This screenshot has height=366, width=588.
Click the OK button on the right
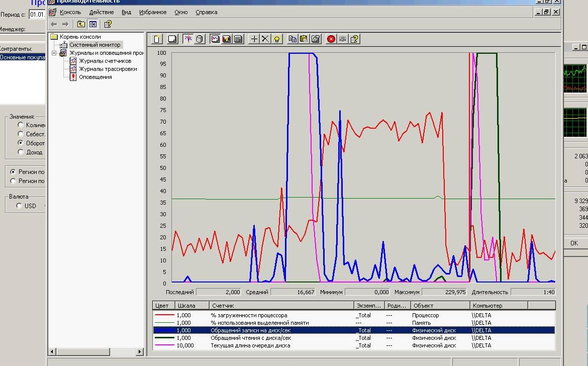click(x=574, y=243)
